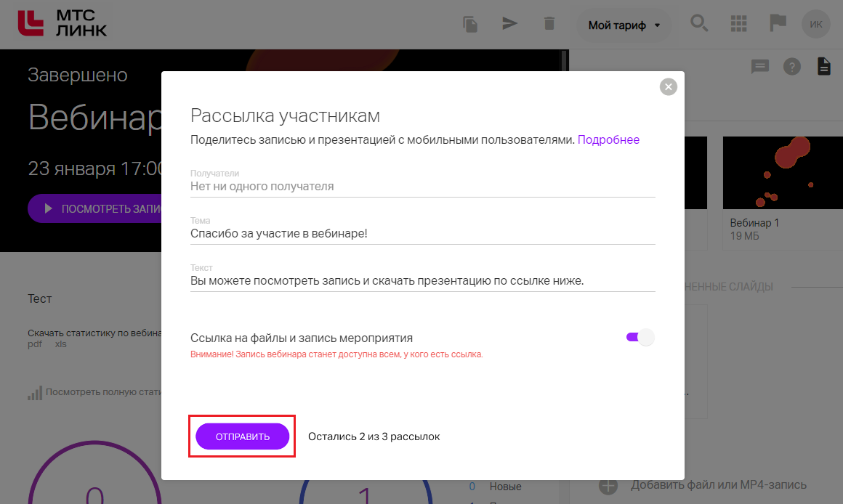
Task: Click Добавить файл или MP4-запись
Action: click(718, 484)
